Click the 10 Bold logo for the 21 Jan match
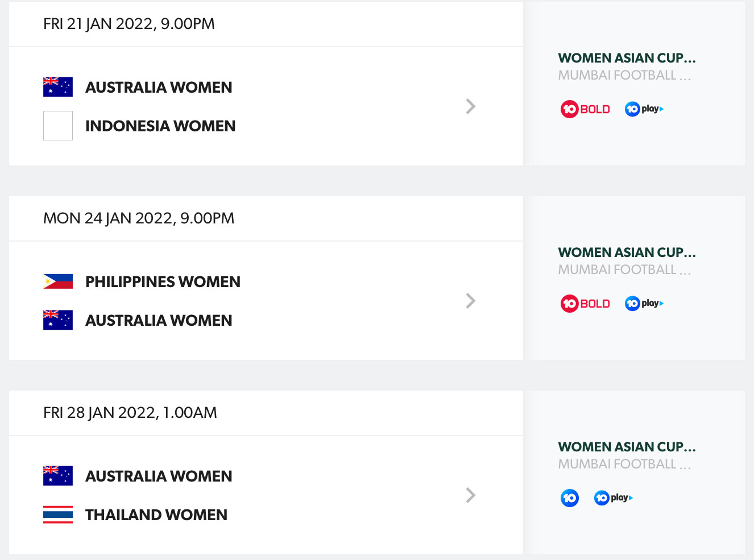Viewport: 754px width, 560px height. (x=585, y=109)
